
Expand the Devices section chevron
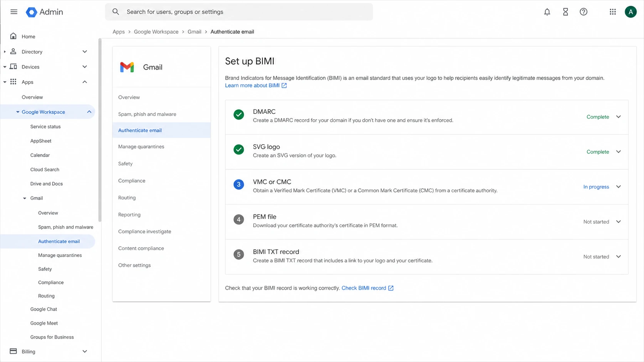click(85, 67)
